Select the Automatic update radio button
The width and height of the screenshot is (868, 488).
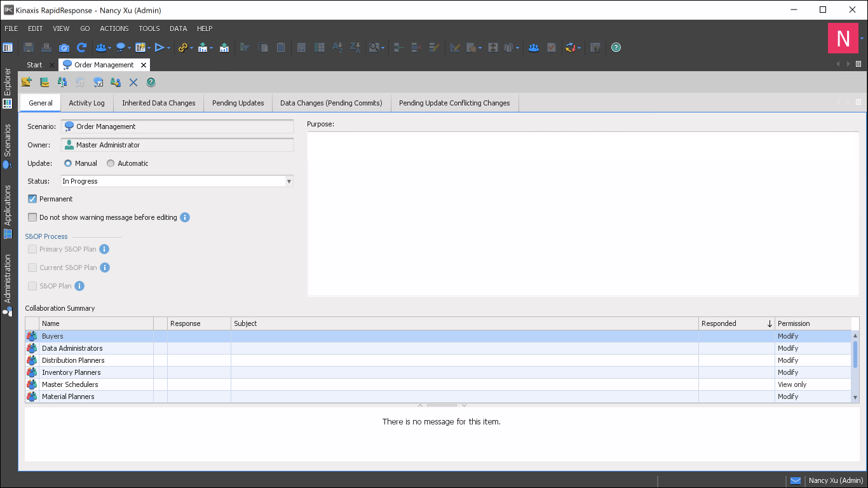point(111,163)
